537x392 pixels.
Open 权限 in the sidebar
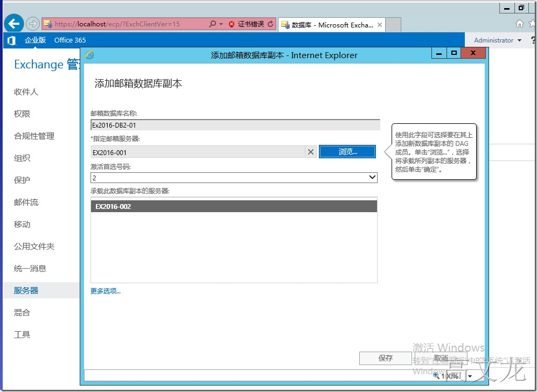[22, 114]
